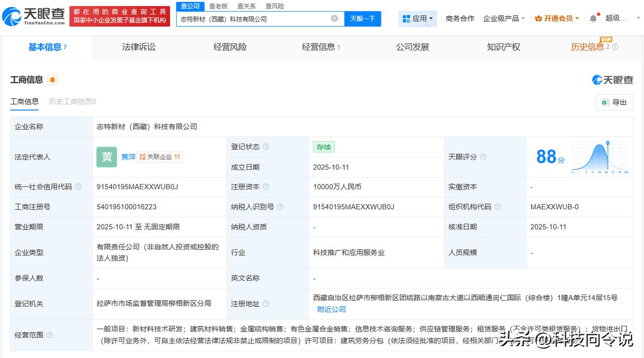Viewport: 644px width, 358px height.
Task: Click the help icon next to 注册地址
Action: pos(266,304)
